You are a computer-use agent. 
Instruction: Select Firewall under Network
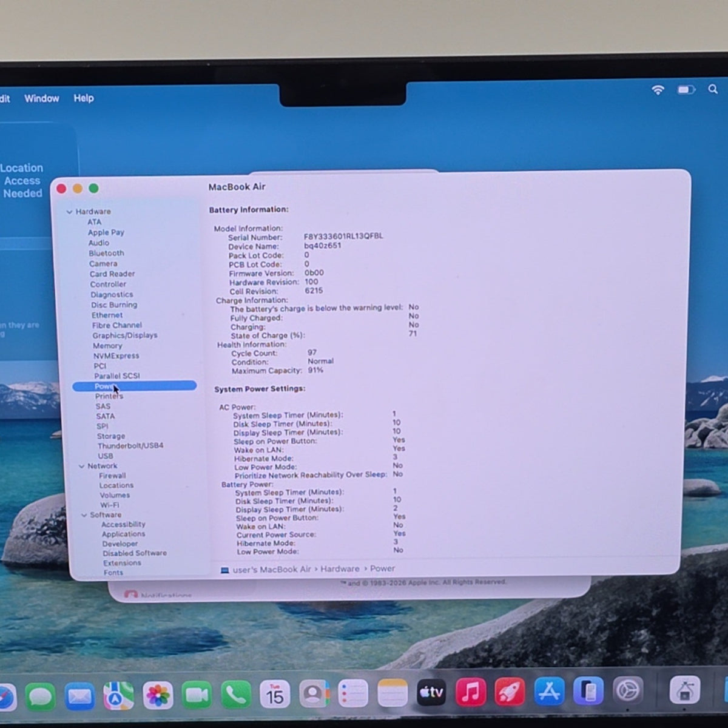point(112,476)
